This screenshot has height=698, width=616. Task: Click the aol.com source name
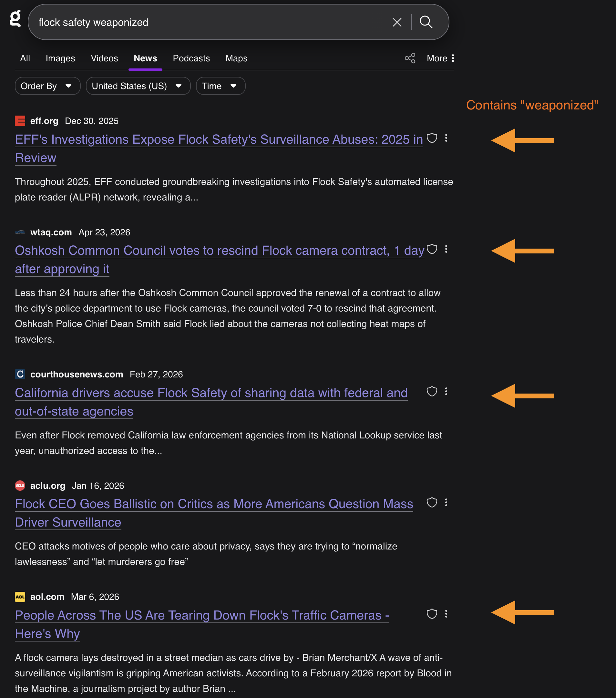coord(47,597)
